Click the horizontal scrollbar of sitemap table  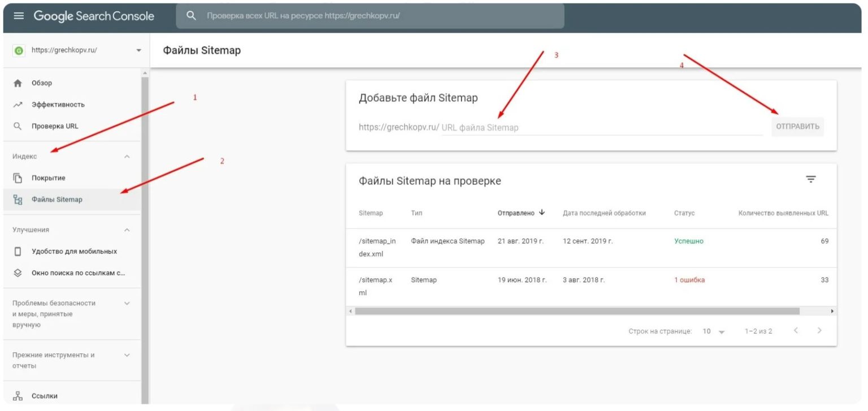click(577, 312)
